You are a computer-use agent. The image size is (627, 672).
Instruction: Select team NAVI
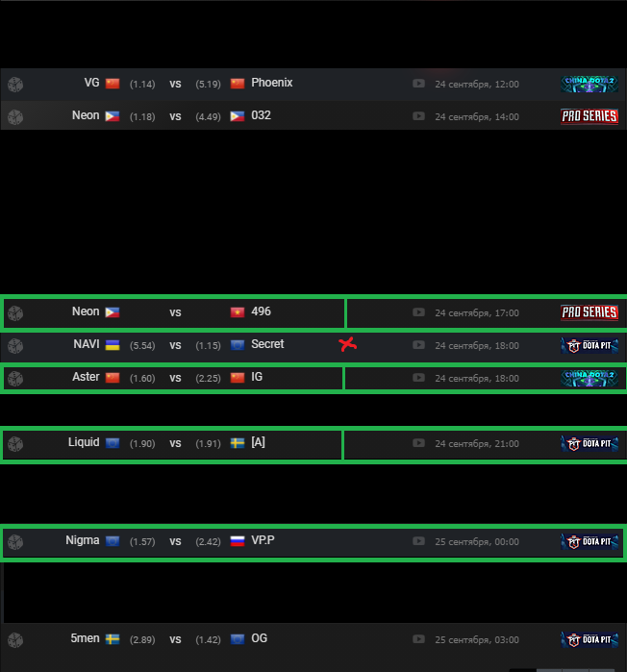[x=87, y=344]
